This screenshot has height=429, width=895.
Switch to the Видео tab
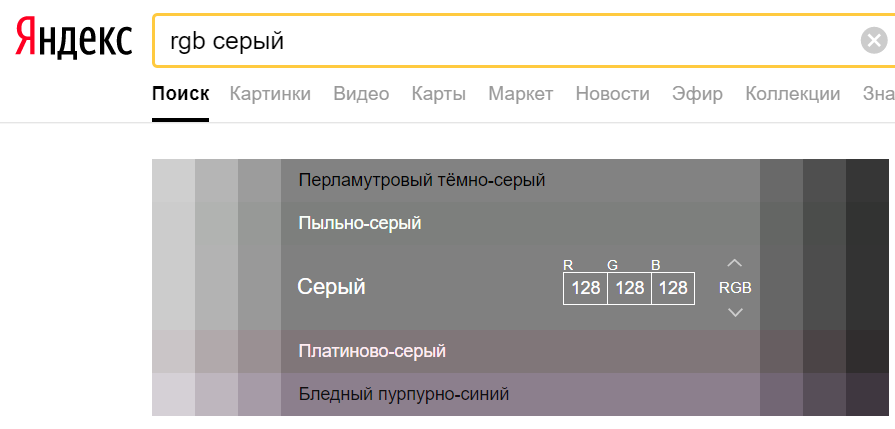[x=361, y=94]
